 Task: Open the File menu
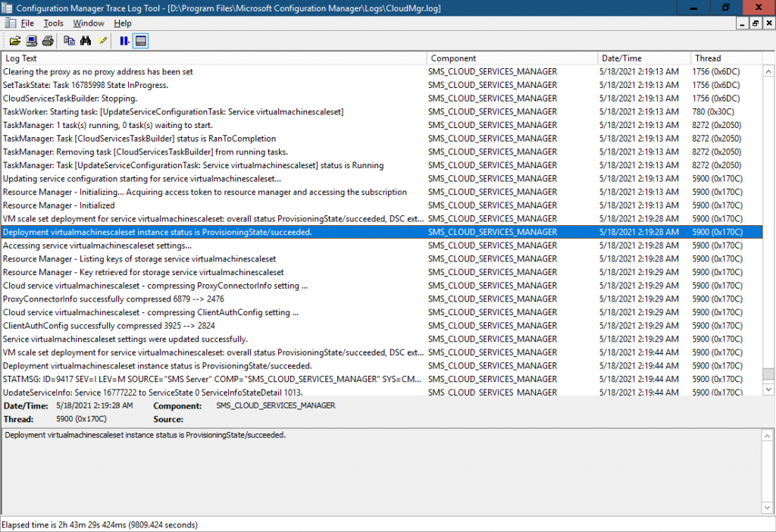(x=27, y=23)
